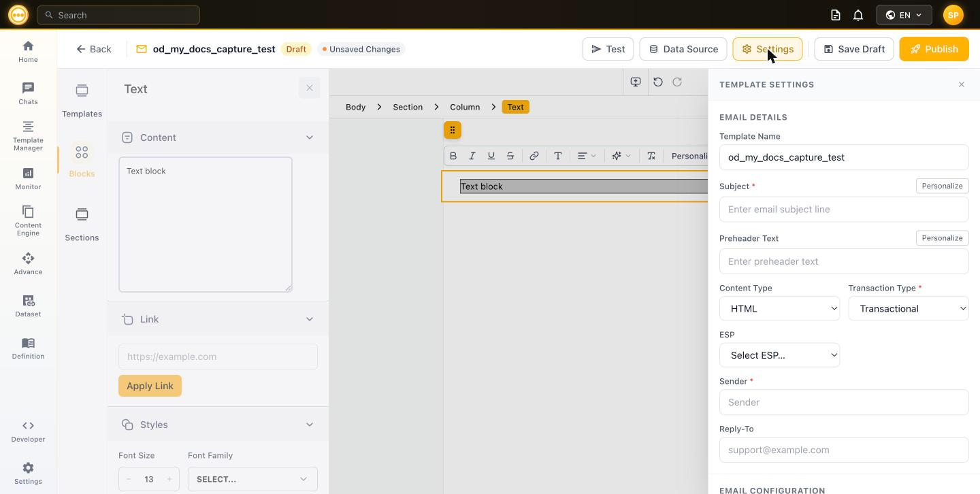
Task: Click the email subject line field
Action: (x=844, y=210)
